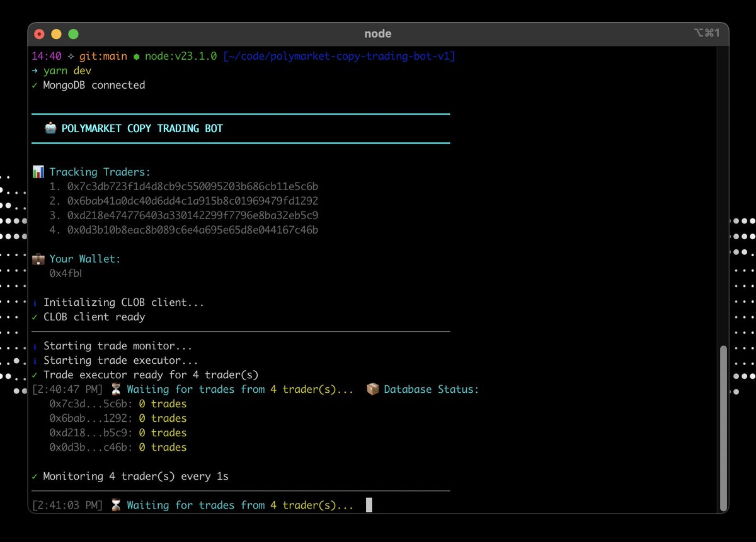Click the info icon beside Starting trade executor
The height and width of the screenshot is (542, 756).
(x=35, y=361)
